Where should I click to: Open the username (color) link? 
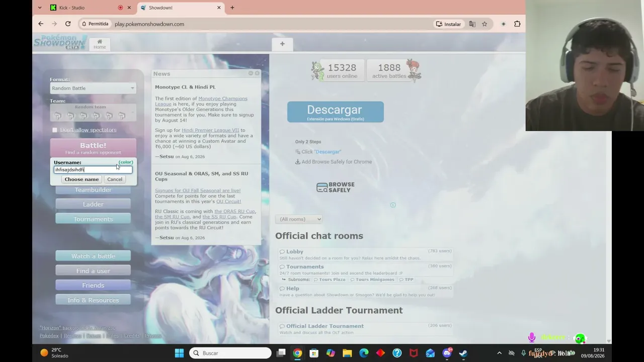point(126,162)
